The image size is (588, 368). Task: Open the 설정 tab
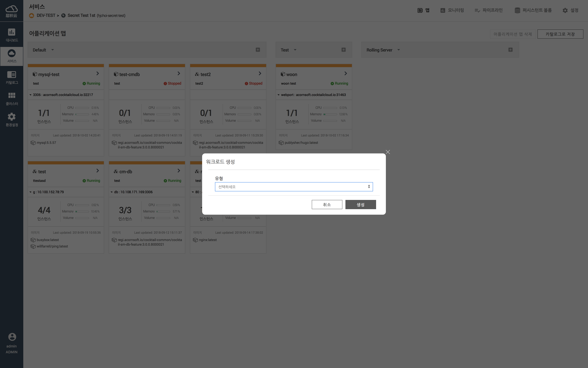pyautogui.click(x=571, y=10)
